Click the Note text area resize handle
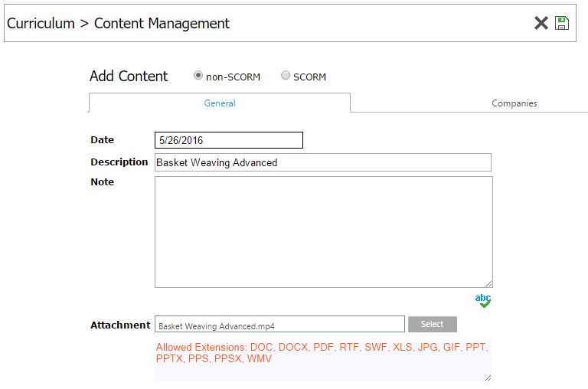The width and height of the screenshot is (588, 389). pos(488,283)
